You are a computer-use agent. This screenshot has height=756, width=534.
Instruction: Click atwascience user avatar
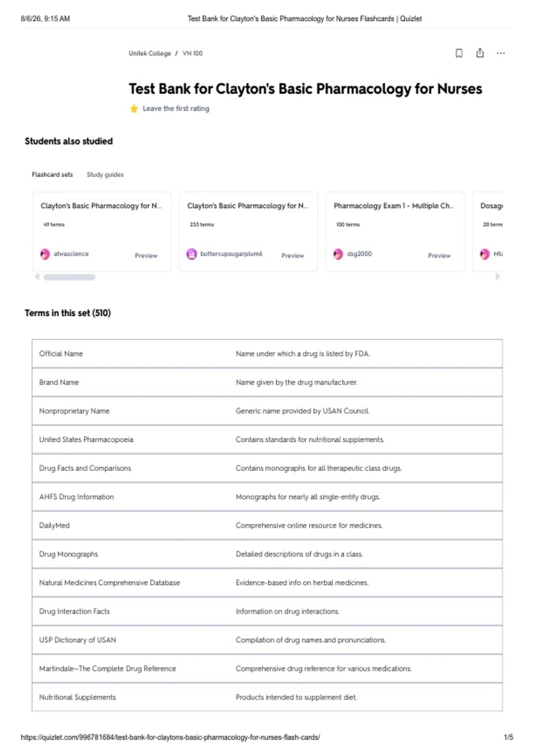pos(45,254)
